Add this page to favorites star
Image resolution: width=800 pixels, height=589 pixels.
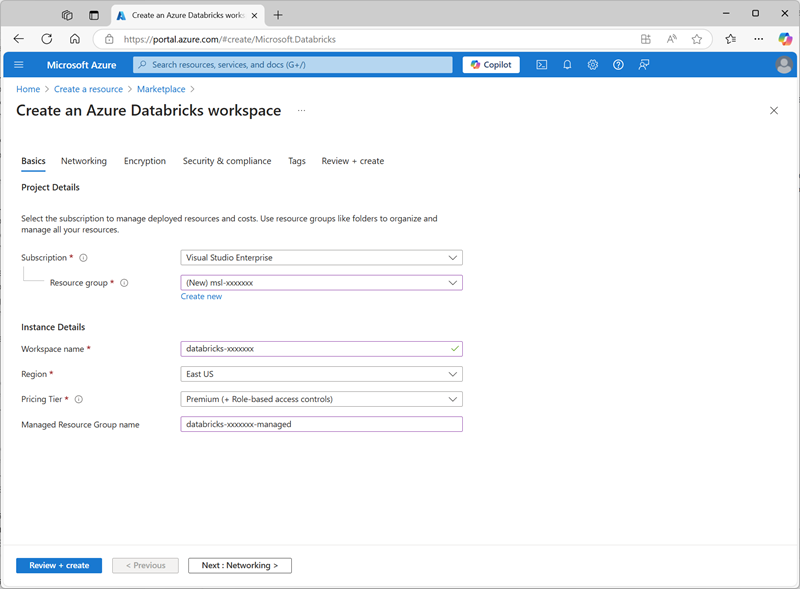coord(697,39)
